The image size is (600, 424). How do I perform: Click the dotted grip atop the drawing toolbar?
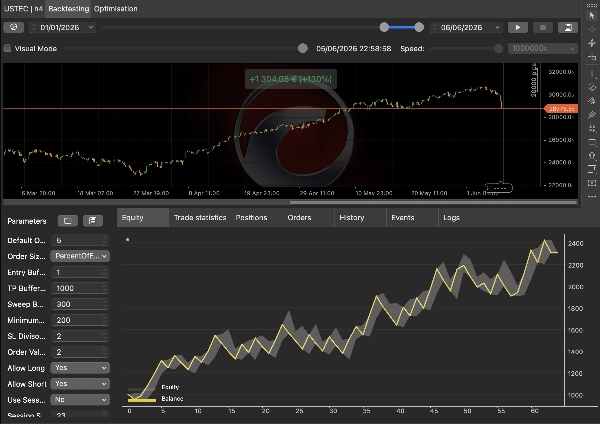[592, 5]
